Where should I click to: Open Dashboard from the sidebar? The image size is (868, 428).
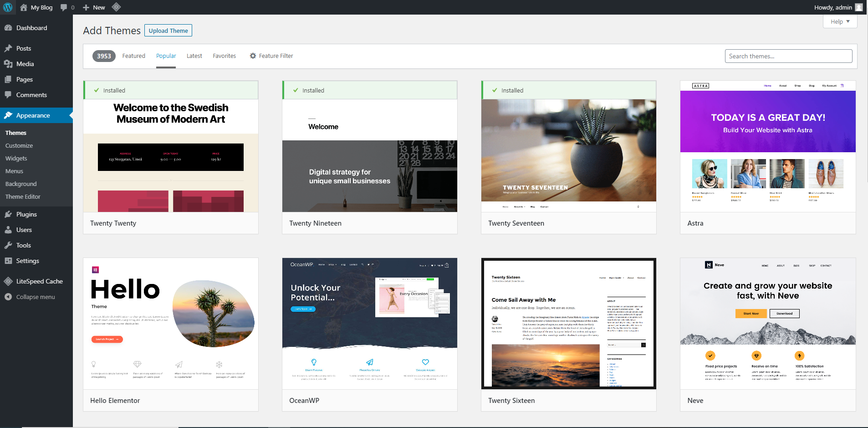click(x=31, y=28)
